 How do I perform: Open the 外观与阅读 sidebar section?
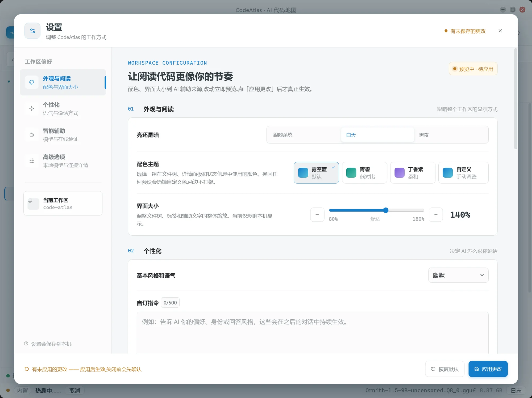click(x=63, y=82)
